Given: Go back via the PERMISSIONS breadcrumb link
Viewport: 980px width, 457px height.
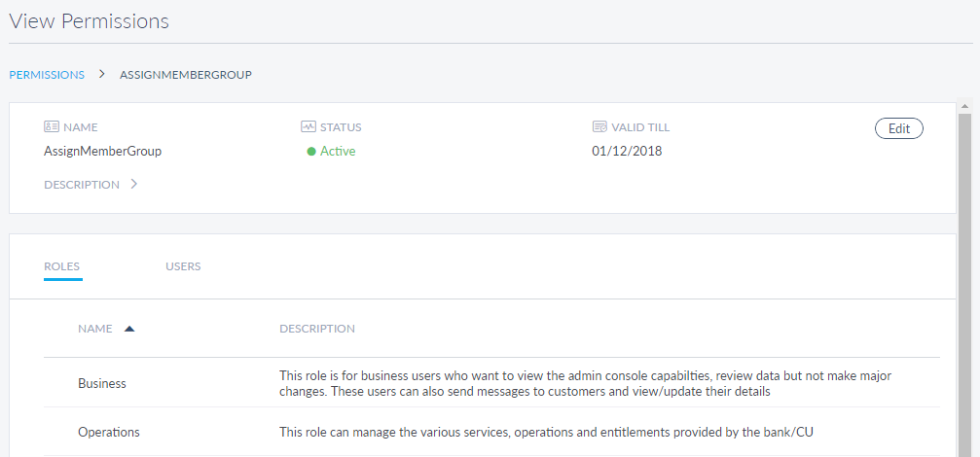Looking at the screenshot, I should (47, 75).
